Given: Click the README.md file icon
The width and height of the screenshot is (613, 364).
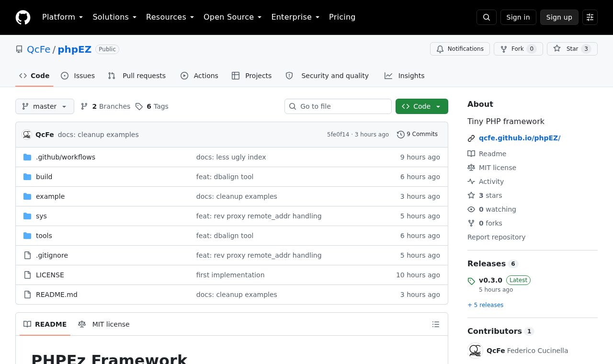Looking at the screenshot, I should pos(27,295).
